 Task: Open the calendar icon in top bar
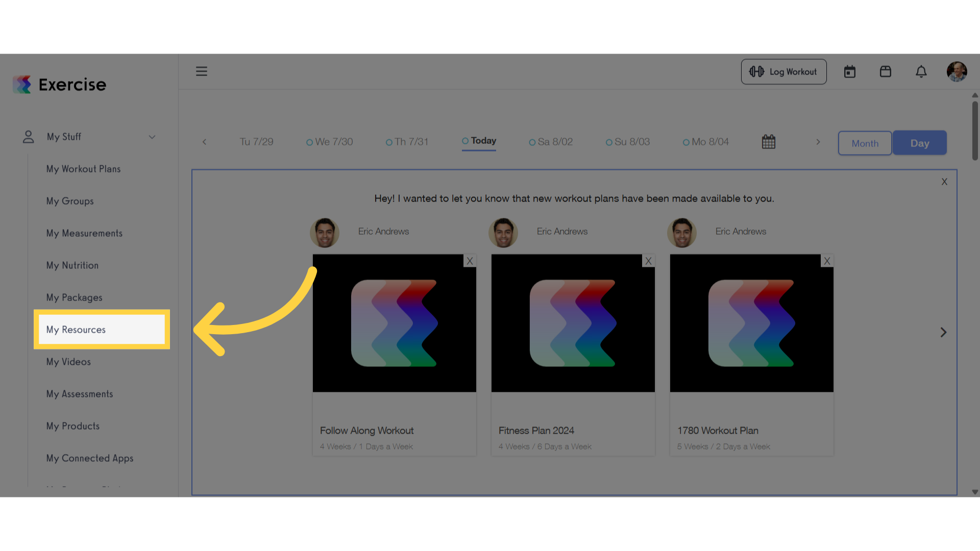tap(850, 72)
